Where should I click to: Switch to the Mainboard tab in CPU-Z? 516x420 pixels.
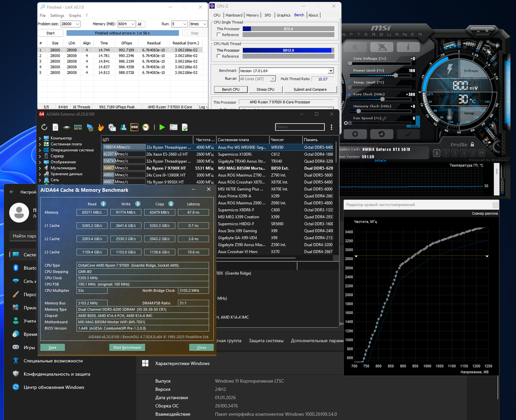[234, 15]
